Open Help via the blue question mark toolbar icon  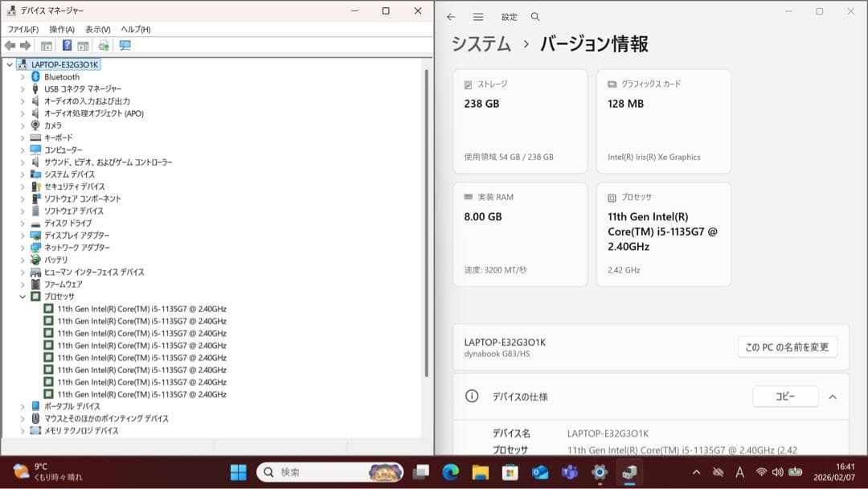pyautogui.click(x=67, y=46)
